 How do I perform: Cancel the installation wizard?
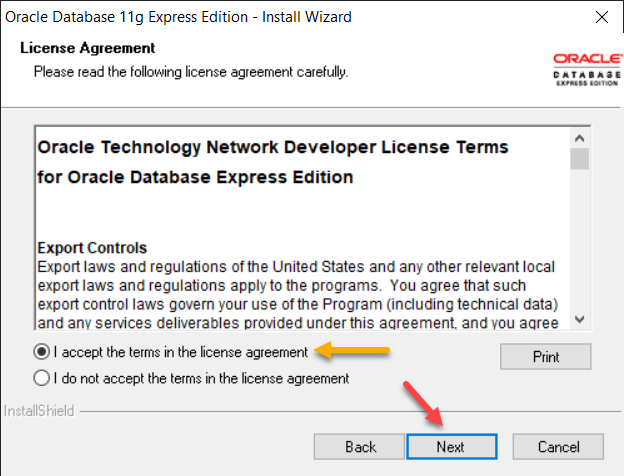click(558, 447)
